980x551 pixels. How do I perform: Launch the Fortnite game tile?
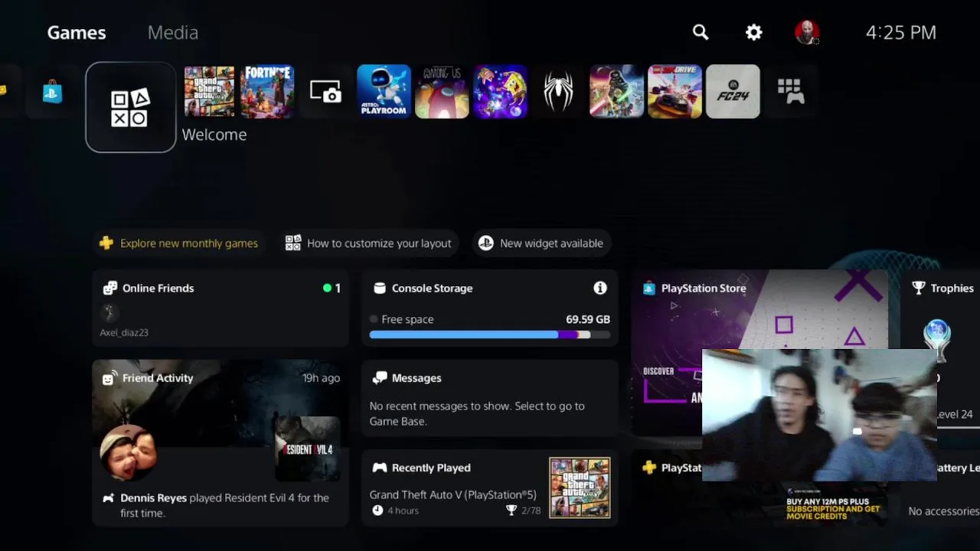[267, 92]
